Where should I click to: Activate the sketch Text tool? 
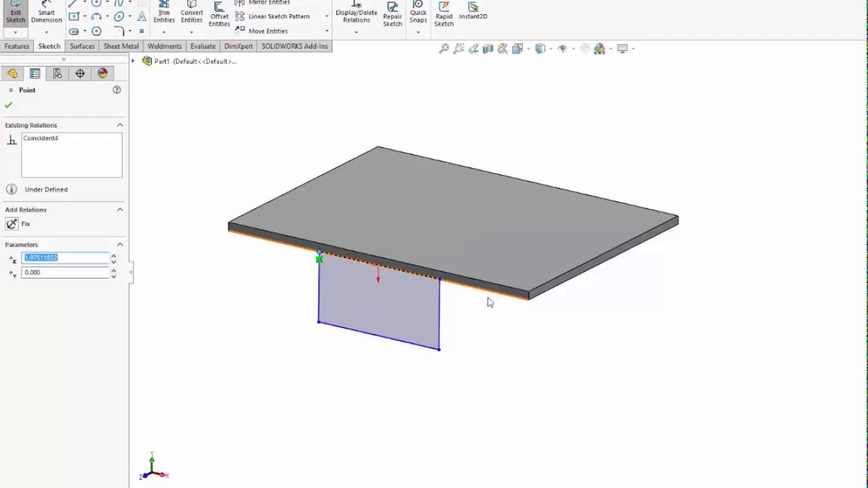(141, 16)
